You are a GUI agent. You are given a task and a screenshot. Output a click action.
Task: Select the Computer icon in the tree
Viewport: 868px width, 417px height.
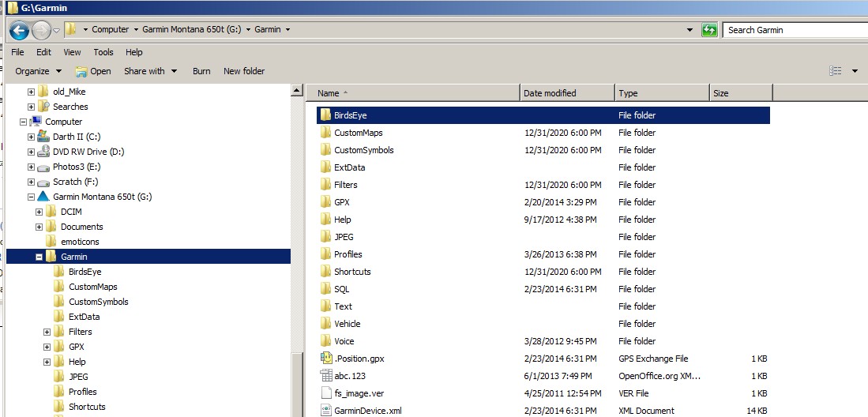(x=36, y=122)
